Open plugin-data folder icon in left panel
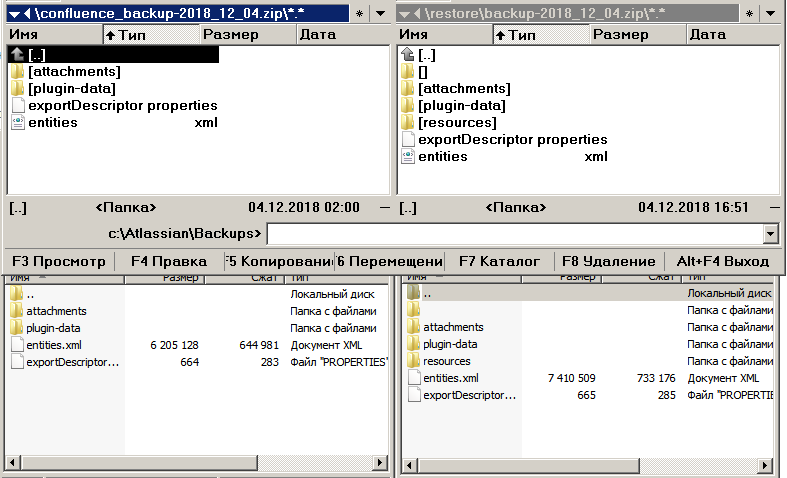The width and height of the screenshot is (787, 478). [17, 88]
